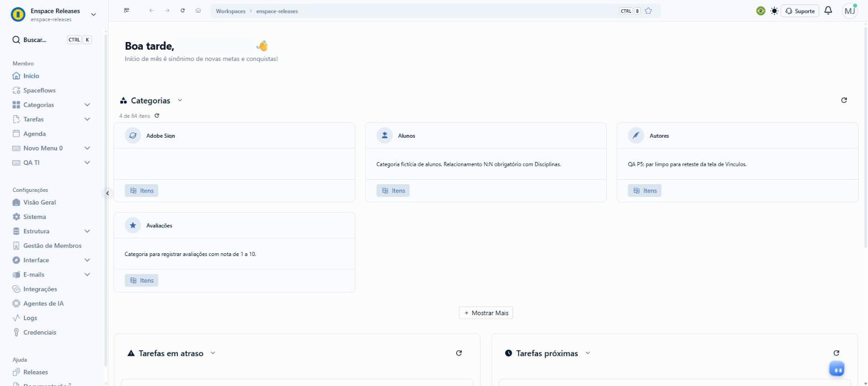868x386 pixels.
Task: Click the forward navigation arrow
Action: pyautogui.click(x=167, y=11)
